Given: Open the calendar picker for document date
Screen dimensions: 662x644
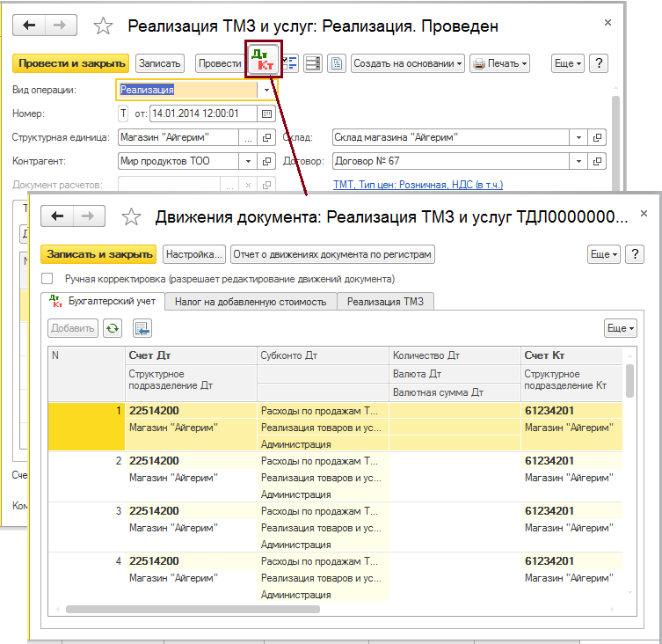Looking at the screenshot, I should [266, 113].
